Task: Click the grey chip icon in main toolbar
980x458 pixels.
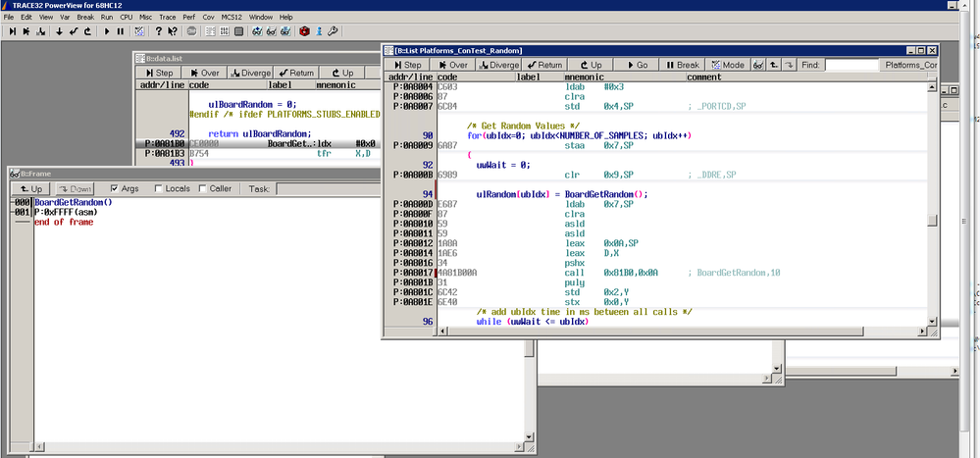Action: pos(238,31)
